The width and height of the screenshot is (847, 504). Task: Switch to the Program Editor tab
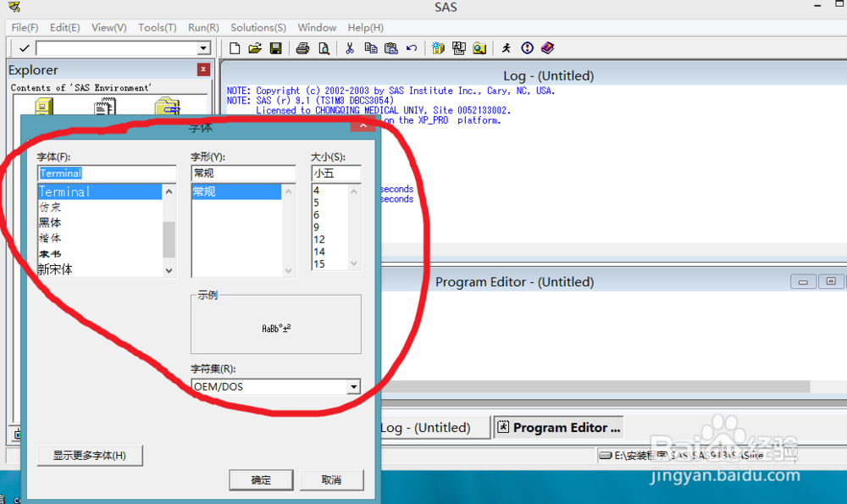click(558, 427)
